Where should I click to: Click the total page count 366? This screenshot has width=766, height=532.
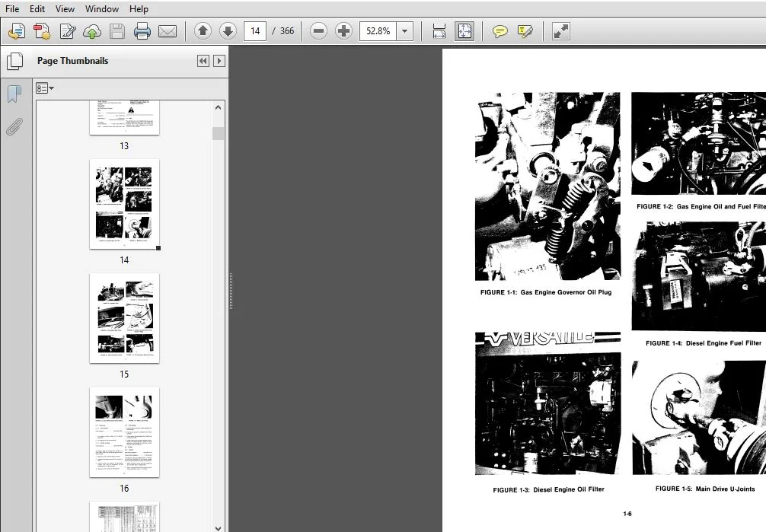[x=287, y=31]
